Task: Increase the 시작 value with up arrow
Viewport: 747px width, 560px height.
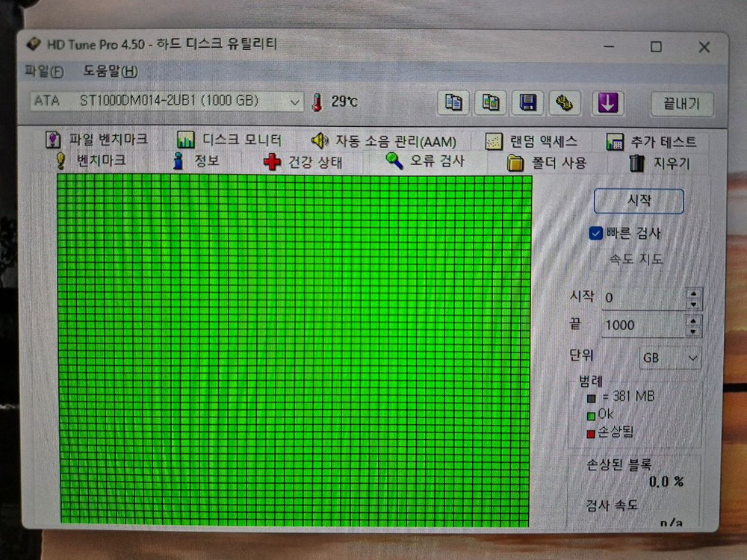Action: (693, 293)
